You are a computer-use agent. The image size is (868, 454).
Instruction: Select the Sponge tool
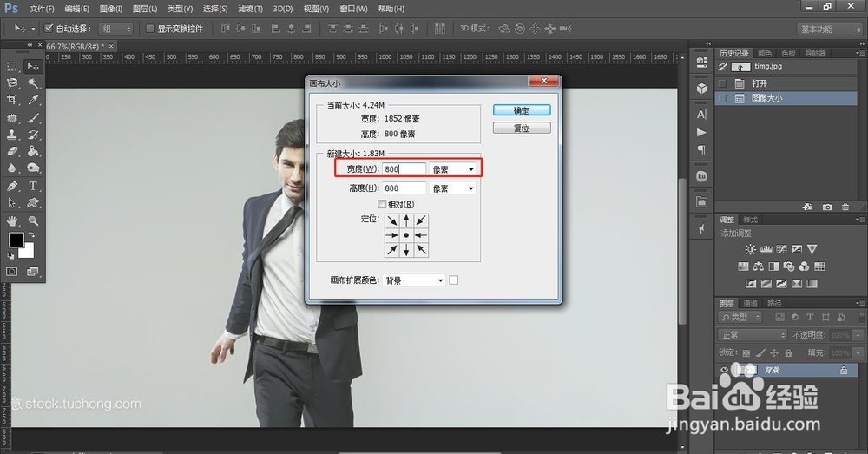[33, 168]
